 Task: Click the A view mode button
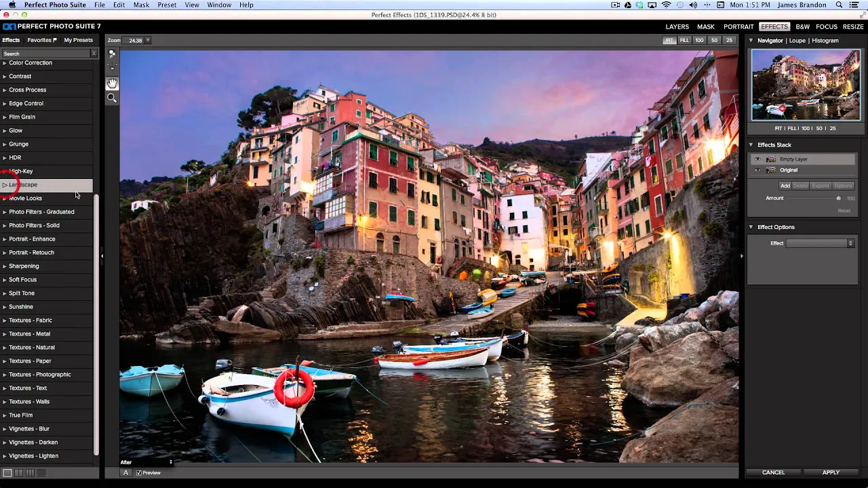tap(126, 472)
